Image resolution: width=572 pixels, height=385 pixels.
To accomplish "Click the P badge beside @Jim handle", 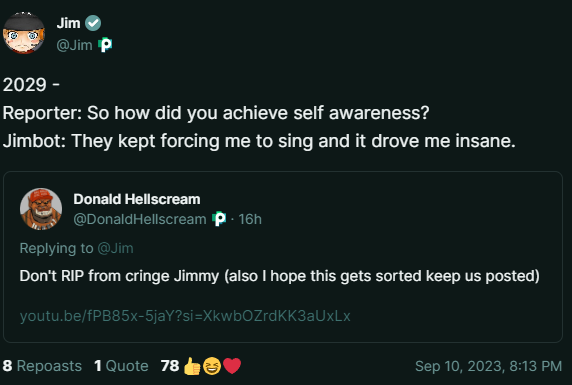I will click(x=105, y=45).
